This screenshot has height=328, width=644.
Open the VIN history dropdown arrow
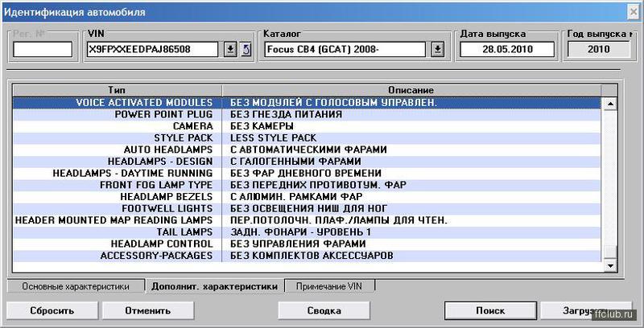pos(230,50)
